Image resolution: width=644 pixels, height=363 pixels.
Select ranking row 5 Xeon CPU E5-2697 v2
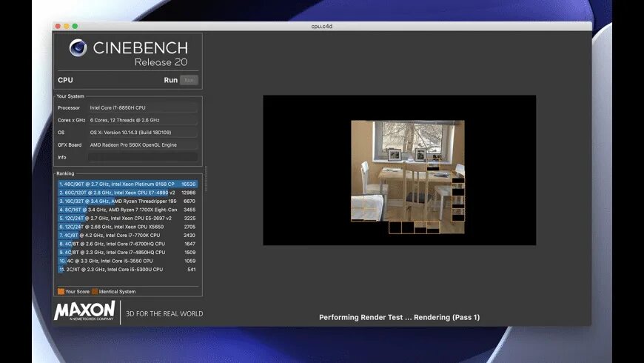[x=127, y=219]
